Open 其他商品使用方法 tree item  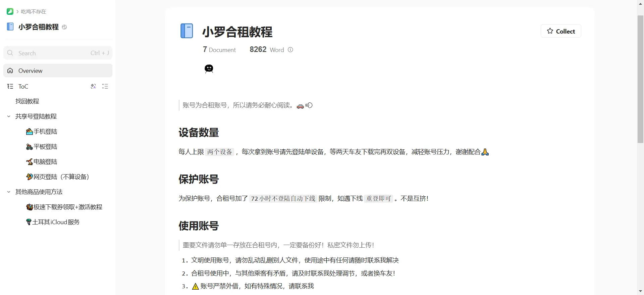click(x=39, y=192)
